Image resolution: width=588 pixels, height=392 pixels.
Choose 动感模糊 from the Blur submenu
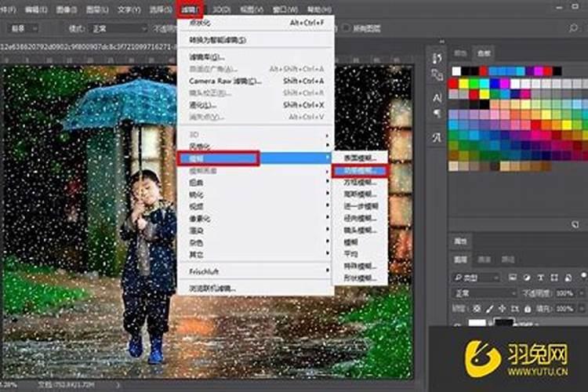click(x=360, y=169)
